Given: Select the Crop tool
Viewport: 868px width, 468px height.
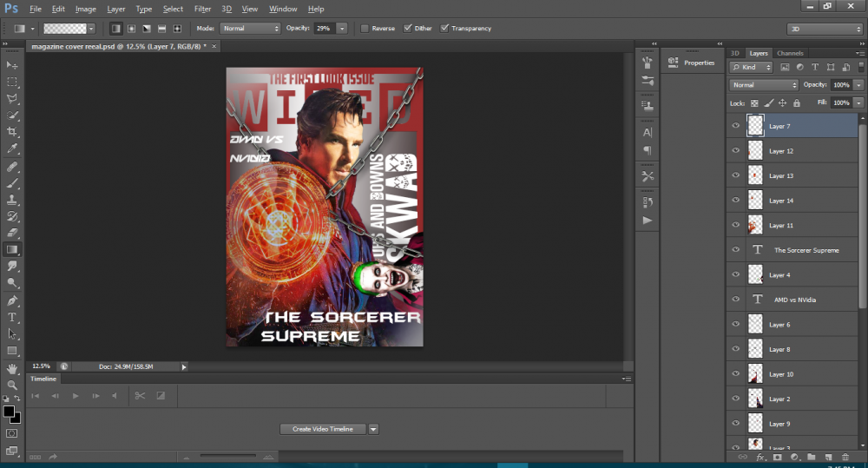Looking at the screenshot, I should pyautogui.click(x=11, y=132).
